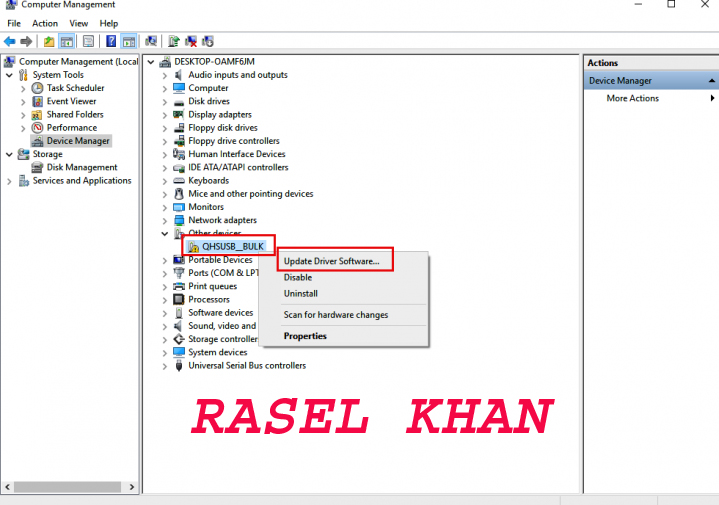This screenshot has height=505, width=719.
Task: Click the left pane scroll-left arrow
Action: point(7,487)
